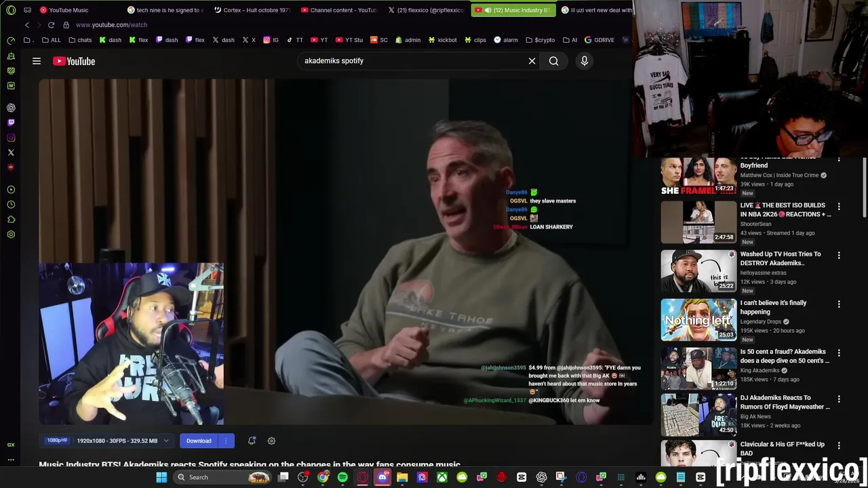This screenshot has height=488, width=868.
Task: Switch to the Channel content tab
Action: point(339,10)
